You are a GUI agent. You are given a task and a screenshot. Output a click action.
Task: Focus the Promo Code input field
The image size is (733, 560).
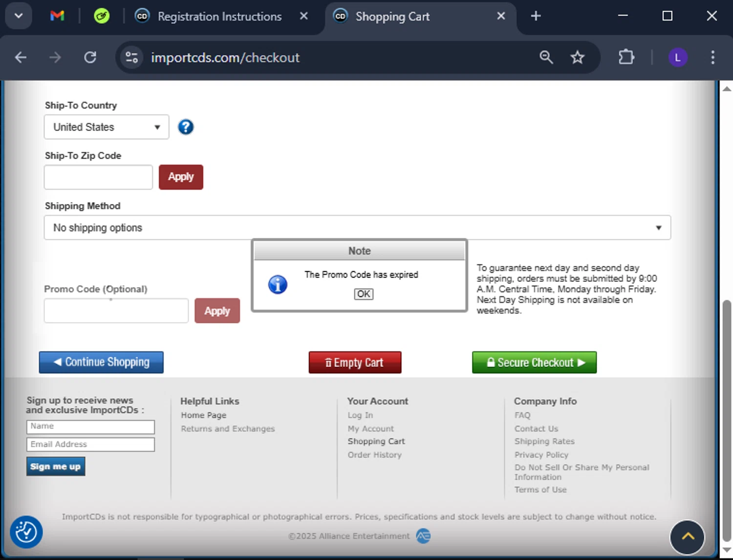pos(116,311)
